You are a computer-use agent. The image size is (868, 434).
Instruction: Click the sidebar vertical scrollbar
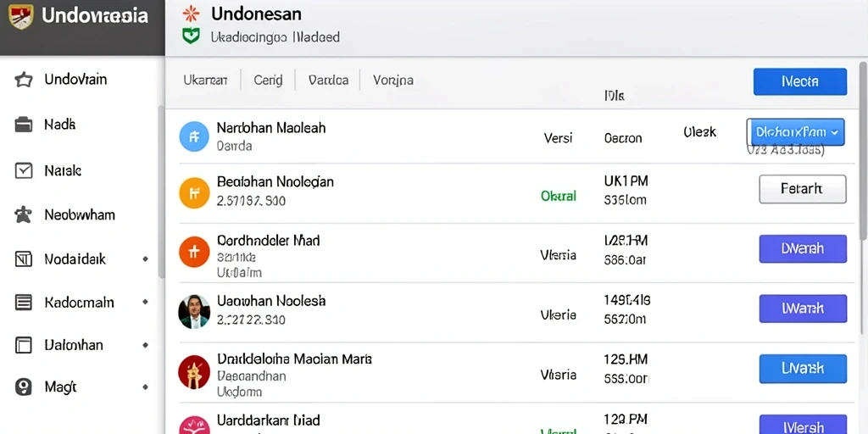[161, 191]
